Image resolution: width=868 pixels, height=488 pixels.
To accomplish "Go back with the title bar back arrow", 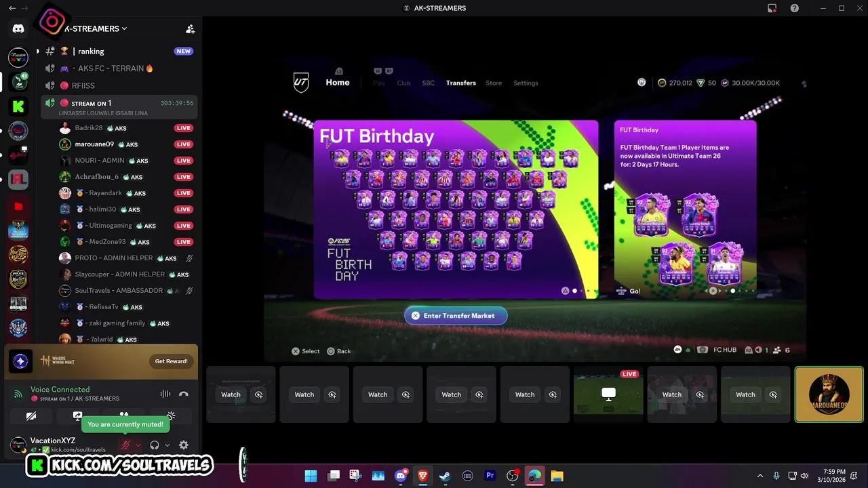I will tap(12, 8).
